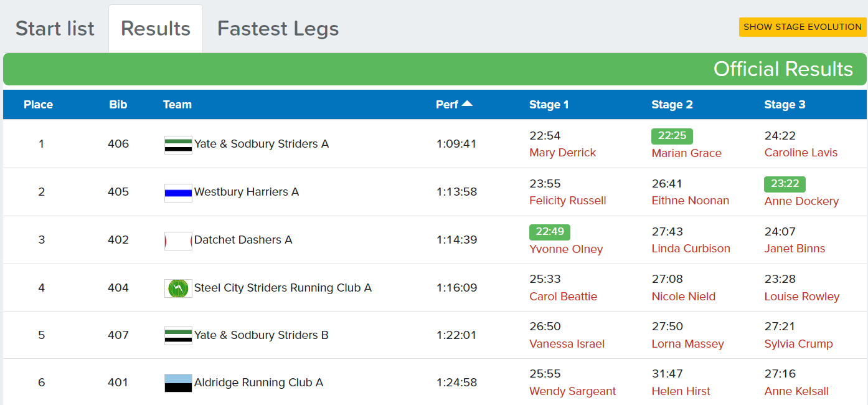Click the Aldridge Running Club A flag icon
The height and width of the screenshot is (405, 868).
click(177, 383)
